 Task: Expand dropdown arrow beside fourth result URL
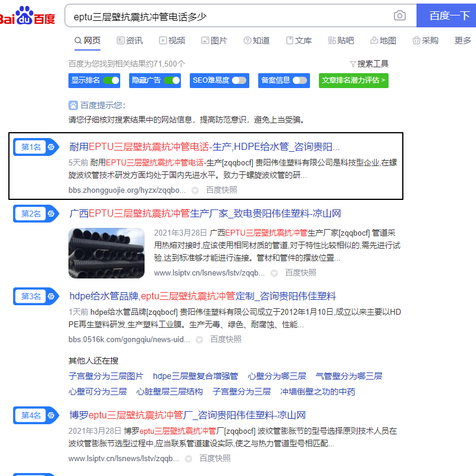point(188,459)
